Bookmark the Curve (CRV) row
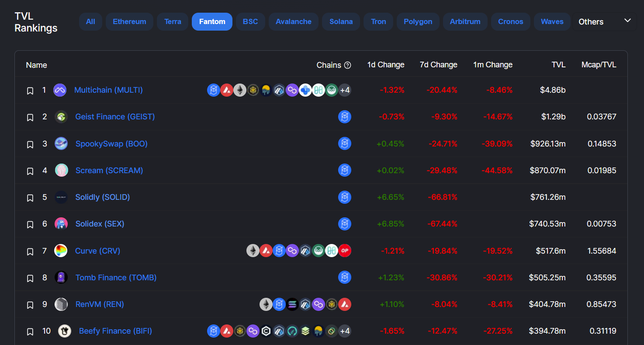This screenshot has height=345, width=644. [30, 251]
